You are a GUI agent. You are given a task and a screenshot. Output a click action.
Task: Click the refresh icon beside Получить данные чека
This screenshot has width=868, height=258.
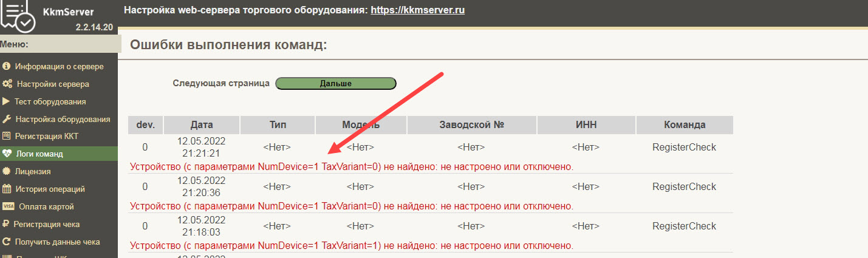click(6, 242)
